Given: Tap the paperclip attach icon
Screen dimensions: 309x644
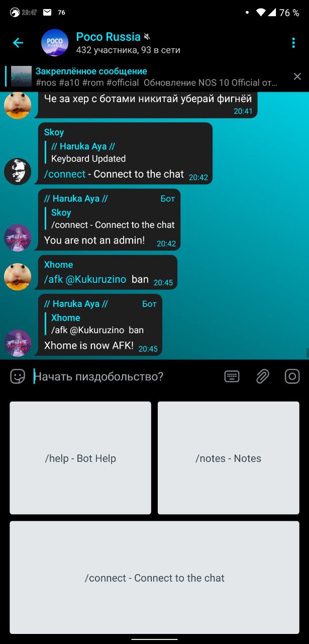Looking at the screenshot, I should 262,376.
